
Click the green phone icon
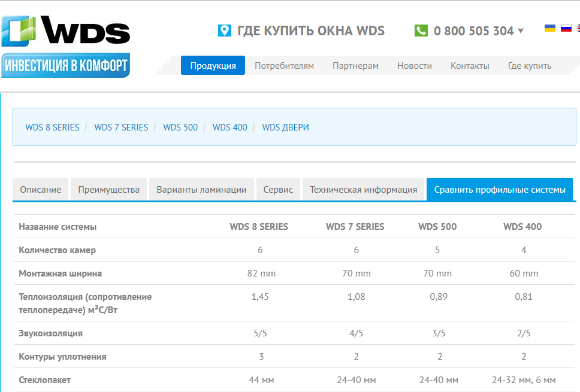(421, 31)
